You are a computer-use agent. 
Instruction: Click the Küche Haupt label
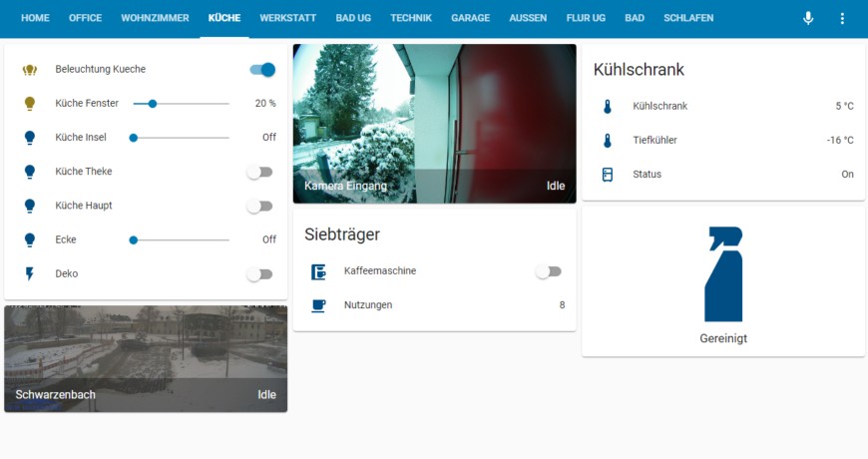84,206
